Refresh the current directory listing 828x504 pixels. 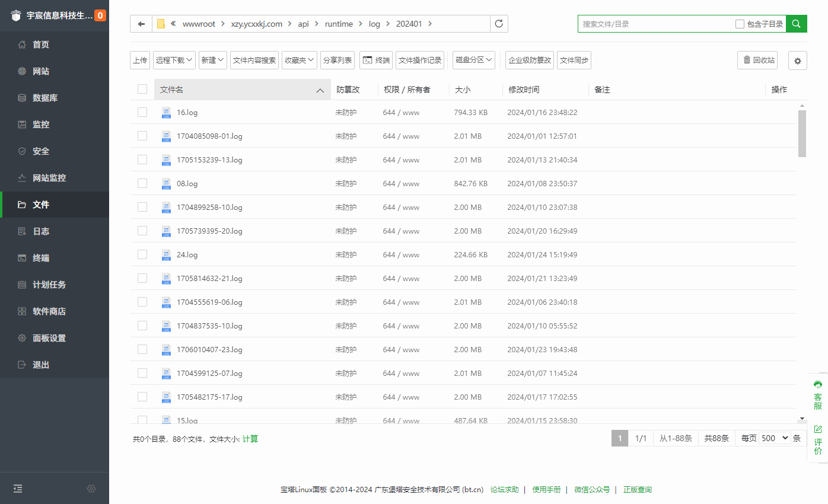pyautogui.click(x=499, y=24)
